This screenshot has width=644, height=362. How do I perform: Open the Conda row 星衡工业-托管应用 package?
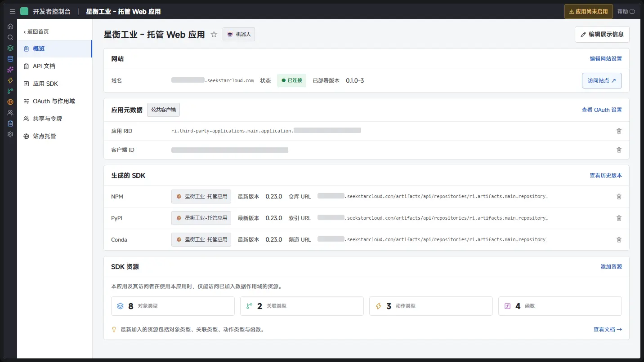point(201,239)
